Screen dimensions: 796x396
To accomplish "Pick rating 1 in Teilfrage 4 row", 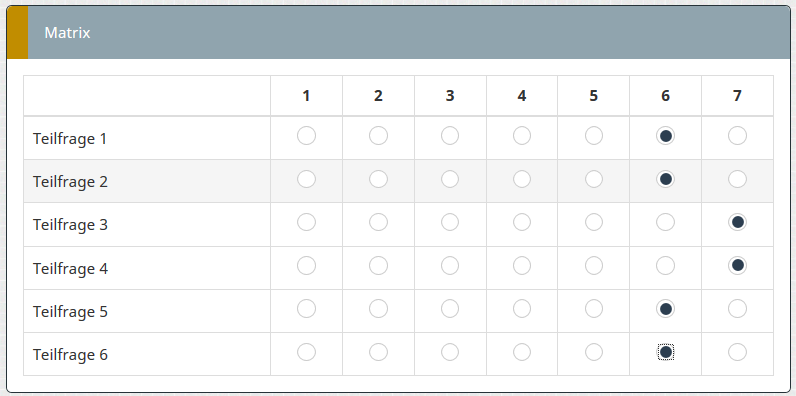I will pos(306,266).
